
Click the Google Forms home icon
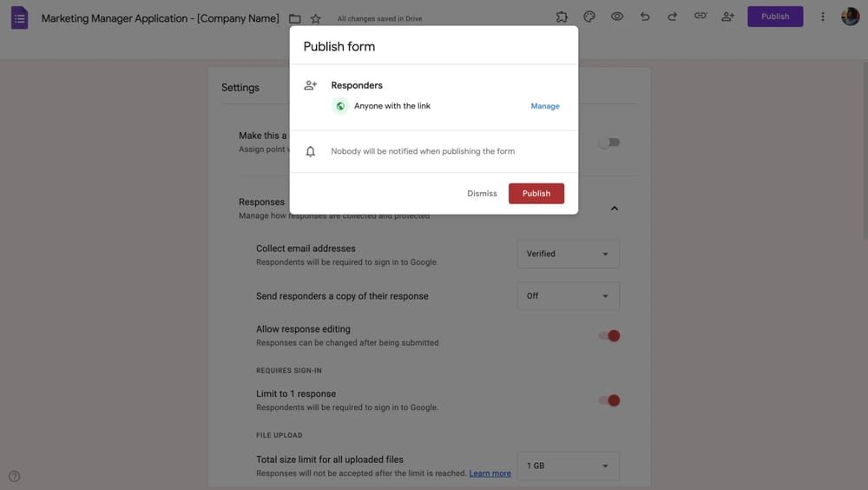point(19,17)
